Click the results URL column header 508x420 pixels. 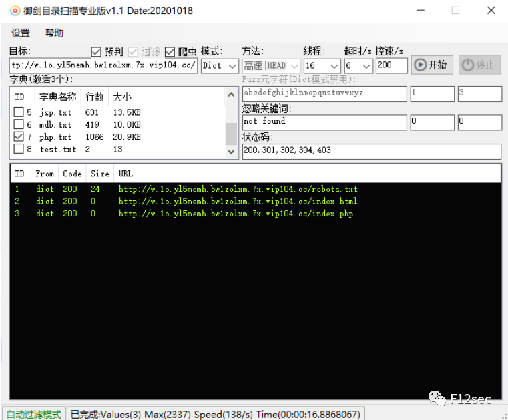click(125, 174)
